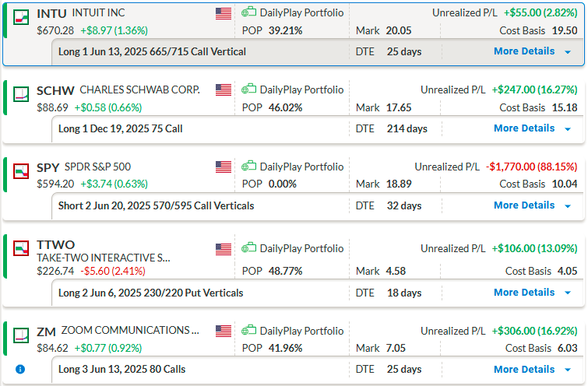The width and height of the screenshot is (588, 386).
Task: Select 'Short 2 Jun 20, 2025 570/595 Call Verticals'
Action: point(156,205)
